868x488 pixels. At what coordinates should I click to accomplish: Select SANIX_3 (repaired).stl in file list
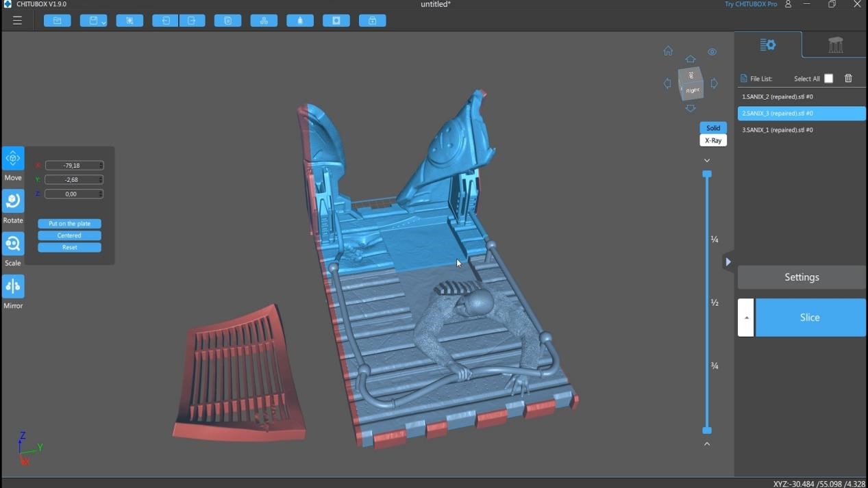point(802,113)
